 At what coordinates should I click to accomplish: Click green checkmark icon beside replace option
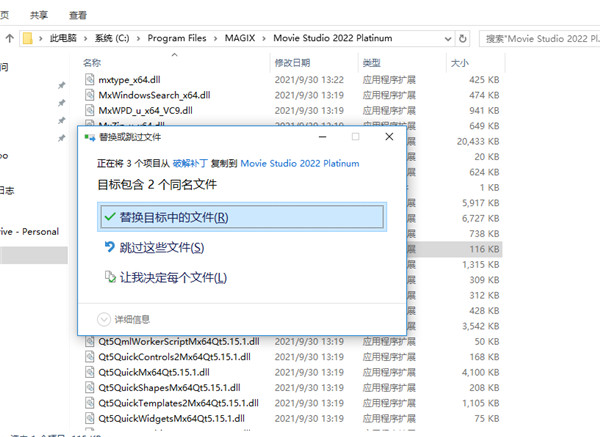pos(110,217)
